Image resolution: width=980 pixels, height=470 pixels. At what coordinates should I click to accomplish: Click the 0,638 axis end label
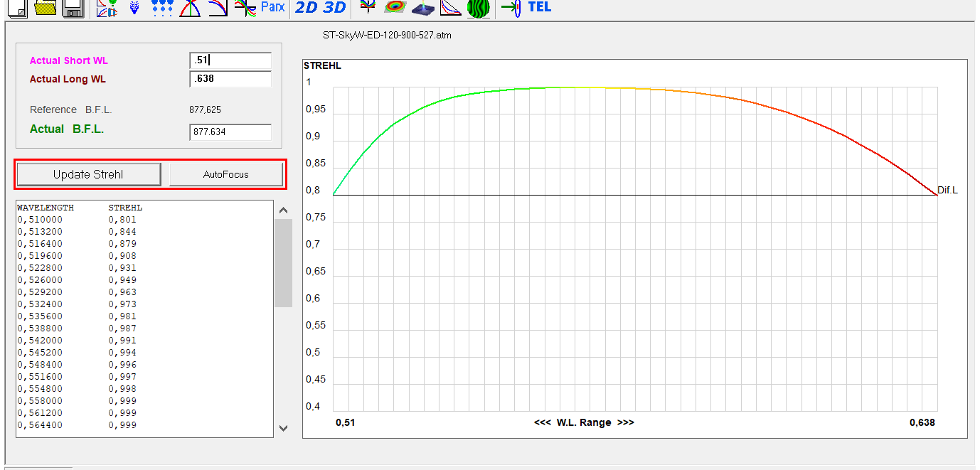pos(922,422)
